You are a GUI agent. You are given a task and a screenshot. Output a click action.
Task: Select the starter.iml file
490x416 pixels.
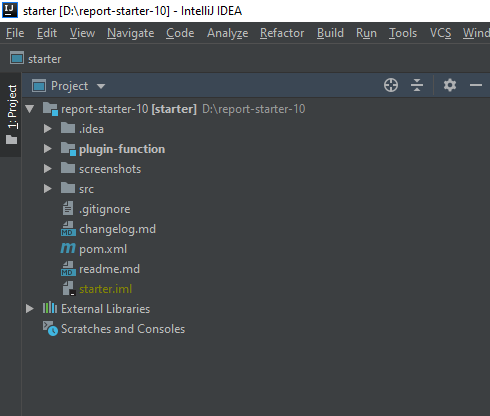(x=105, y=289)
